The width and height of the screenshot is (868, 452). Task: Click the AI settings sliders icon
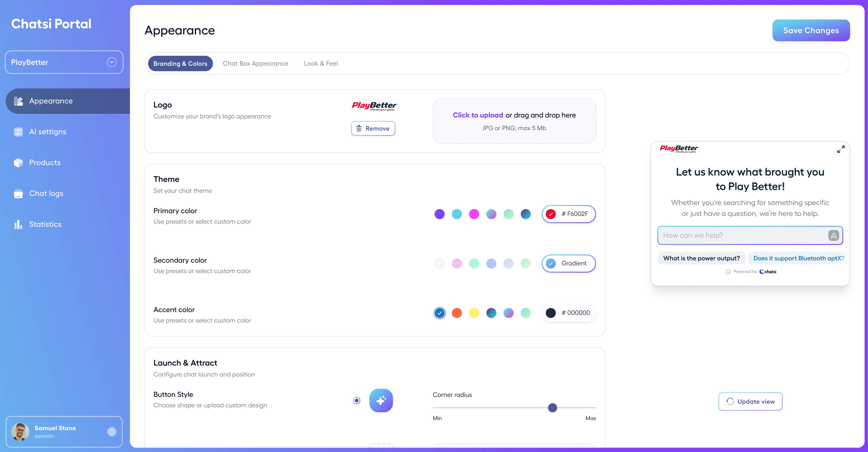(18, 132)
